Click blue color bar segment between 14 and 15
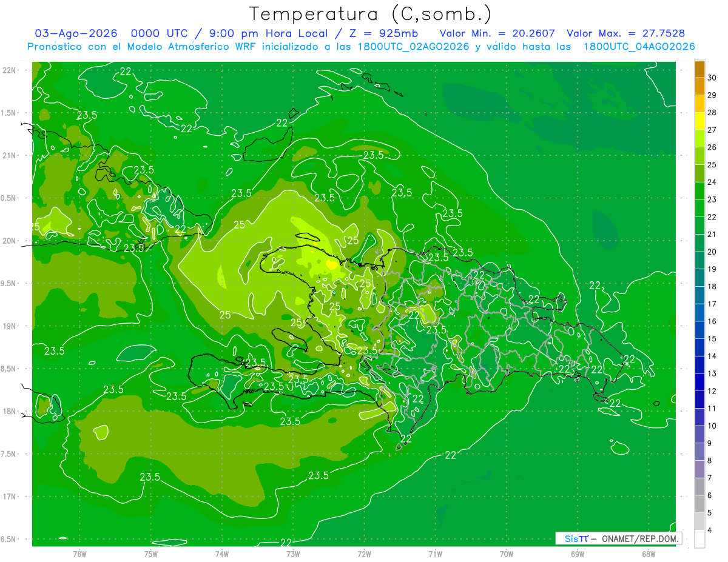Image resolution: width=728 pixels, height=562 pixels. (699, 347)
